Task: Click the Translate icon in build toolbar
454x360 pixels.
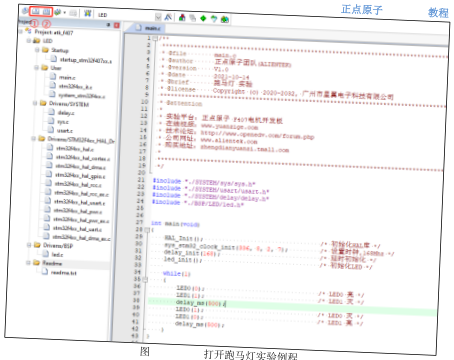Action: 25,11
